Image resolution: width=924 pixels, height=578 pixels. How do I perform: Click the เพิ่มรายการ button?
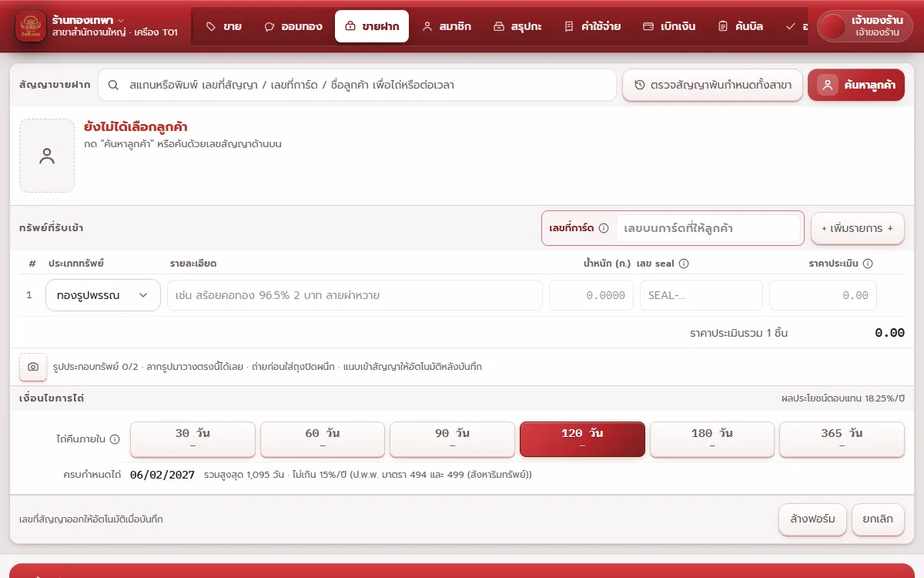858,228
